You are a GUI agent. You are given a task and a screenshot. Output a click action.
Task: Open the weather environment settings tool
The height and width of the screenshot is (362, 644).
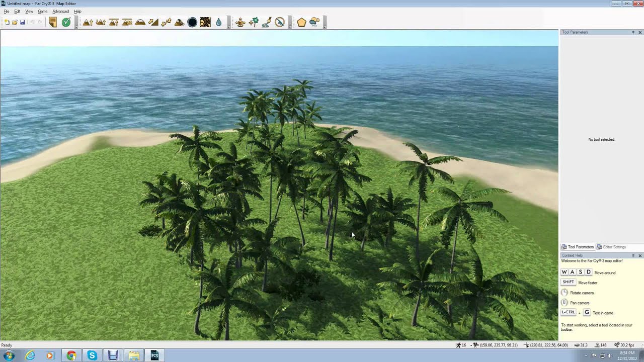tap(314, 22)
